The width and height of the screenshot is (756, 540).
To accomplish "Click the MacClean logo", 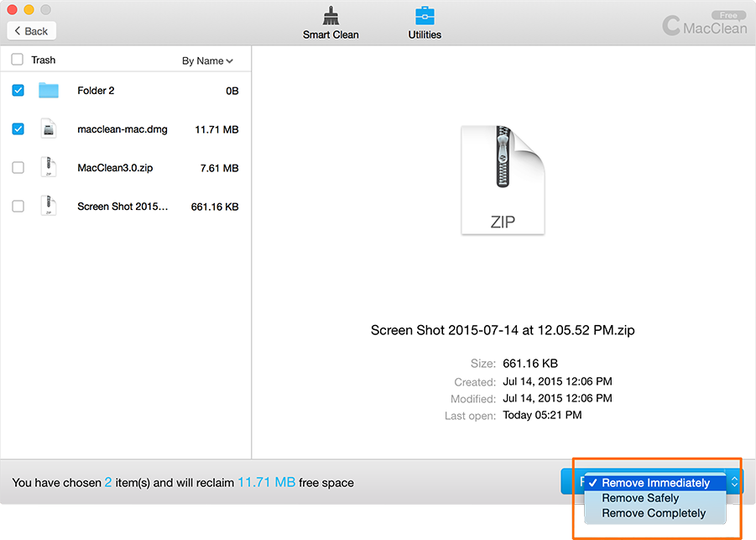I will [703, 24].
